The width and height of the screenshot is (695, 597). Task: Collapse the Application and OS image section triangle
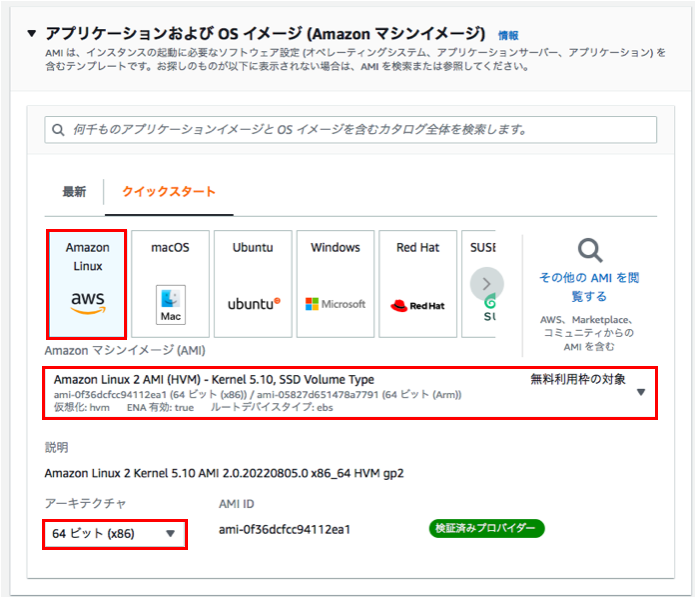pos(31,33)
